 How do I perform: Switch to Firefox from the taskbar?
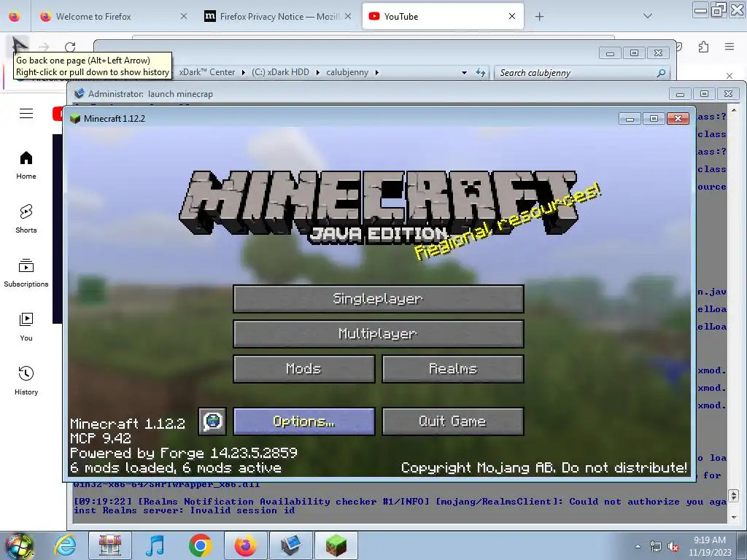point(245,545)
